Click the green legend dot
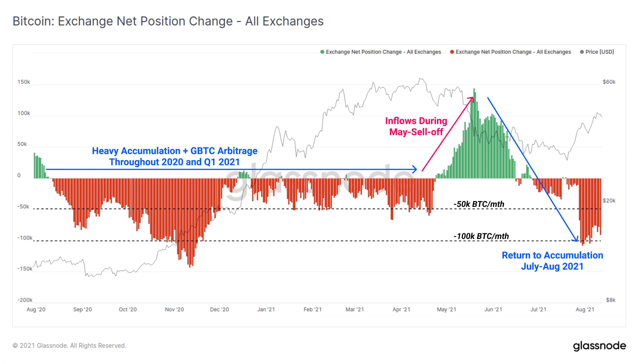Viewport: 639px width, 364px height. [x=322, y=52]
